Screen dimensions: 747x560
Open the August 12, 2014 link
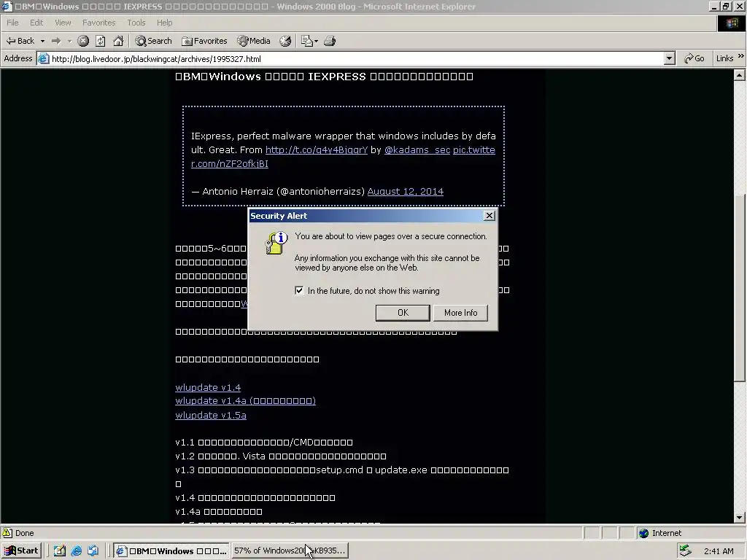click(x=406, y=192)
